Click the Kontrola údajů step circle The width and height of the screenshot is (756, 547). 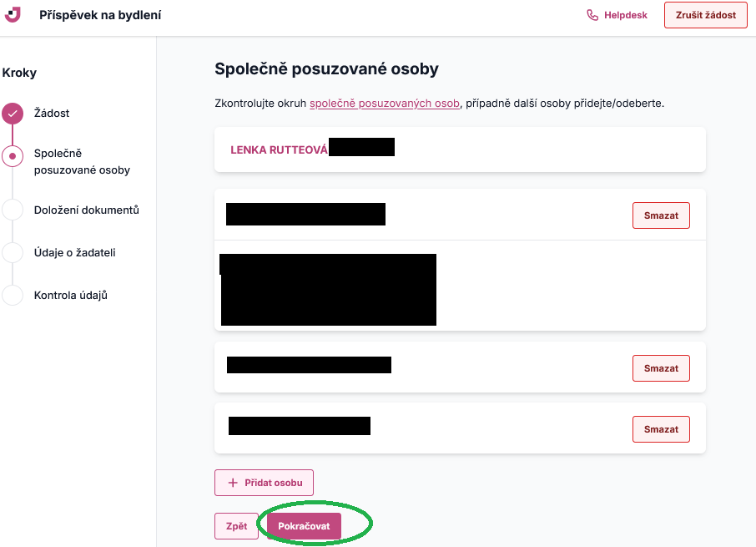(x=13, y=295)
